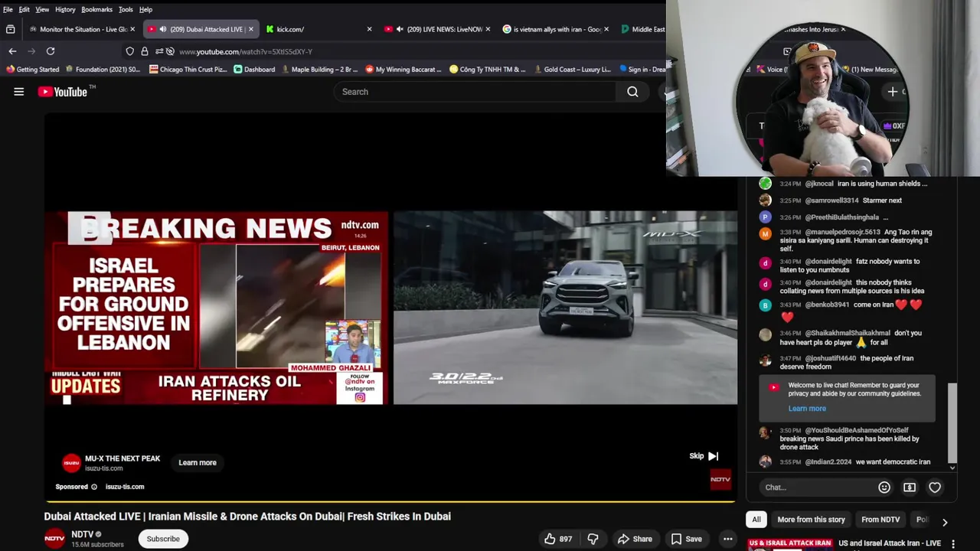Click the Sponsored info icon
The width and height of the screenshot is (980, 551).
[x=94, y=487]
